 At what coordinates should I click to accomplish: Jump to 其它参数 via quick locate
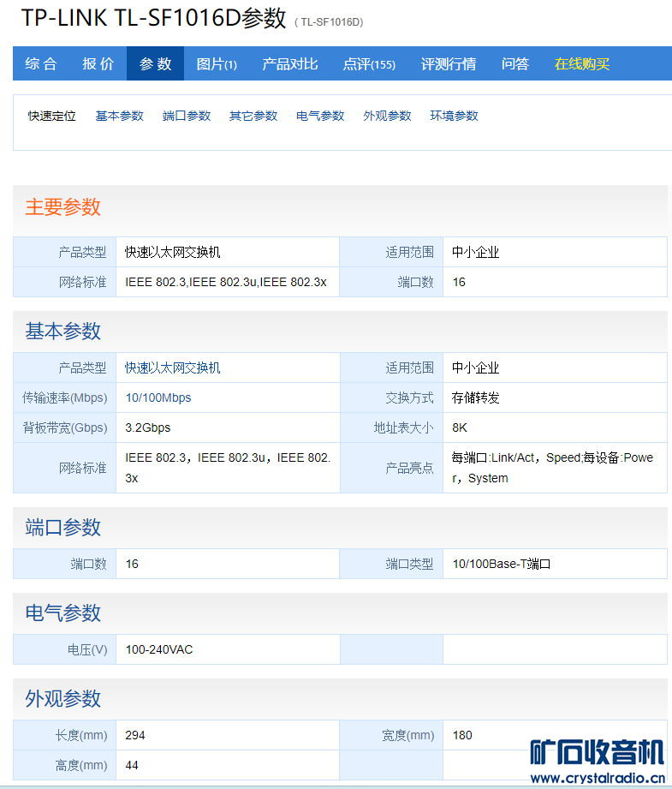(x=253, y=116)
